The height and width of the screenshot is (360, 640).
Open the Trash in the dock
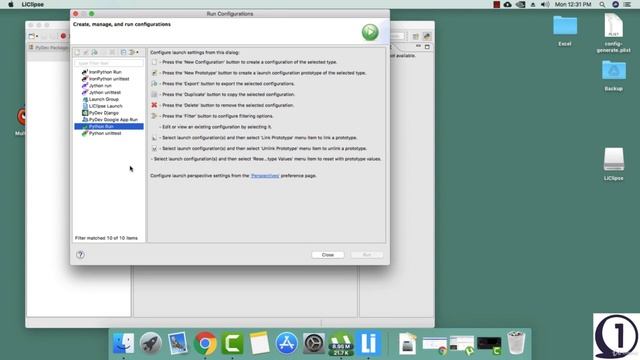click(x=516, y=343)
